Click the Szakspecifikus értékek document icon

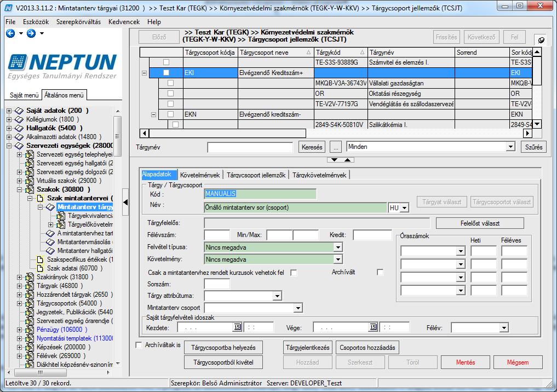pos(40,260)
